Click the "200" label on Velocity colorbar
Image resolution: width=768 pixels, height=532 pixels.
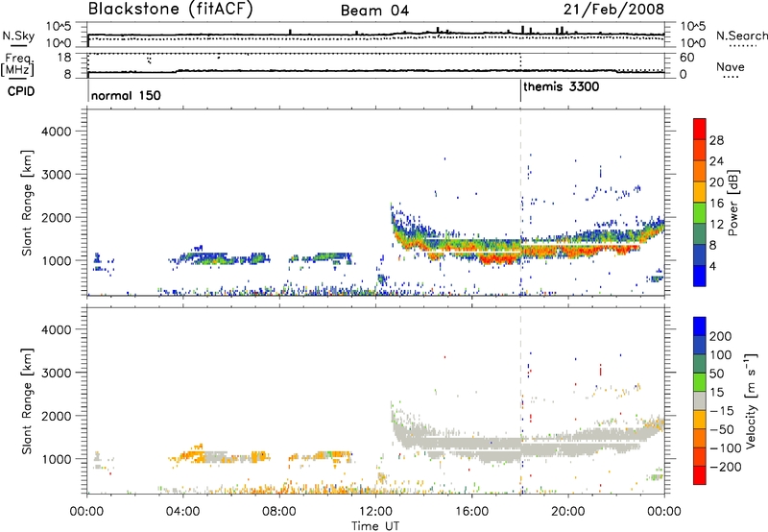tap(721, 336)
